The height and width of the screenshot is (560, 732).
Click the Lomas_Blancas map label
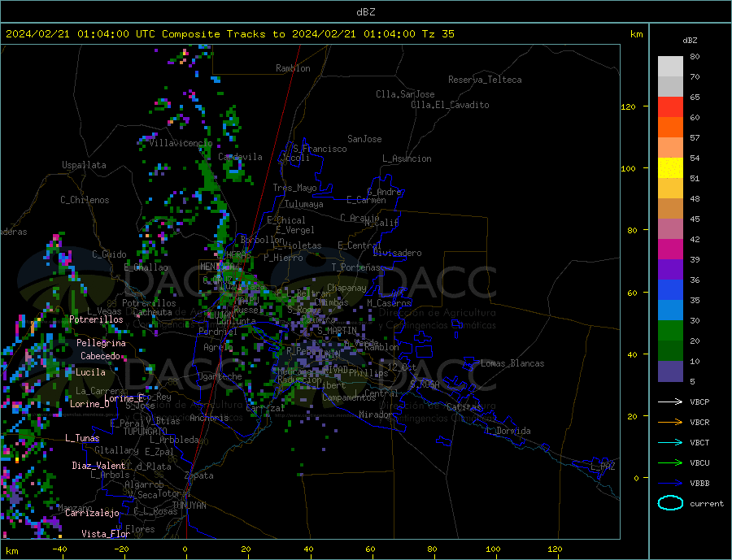512,363
